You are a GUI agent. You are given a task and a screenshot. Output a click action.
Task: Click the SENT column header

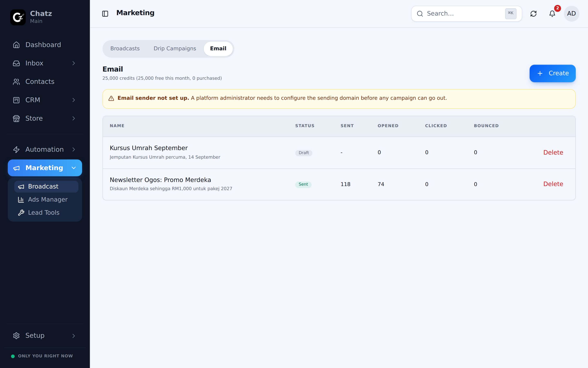coord(347,126)
